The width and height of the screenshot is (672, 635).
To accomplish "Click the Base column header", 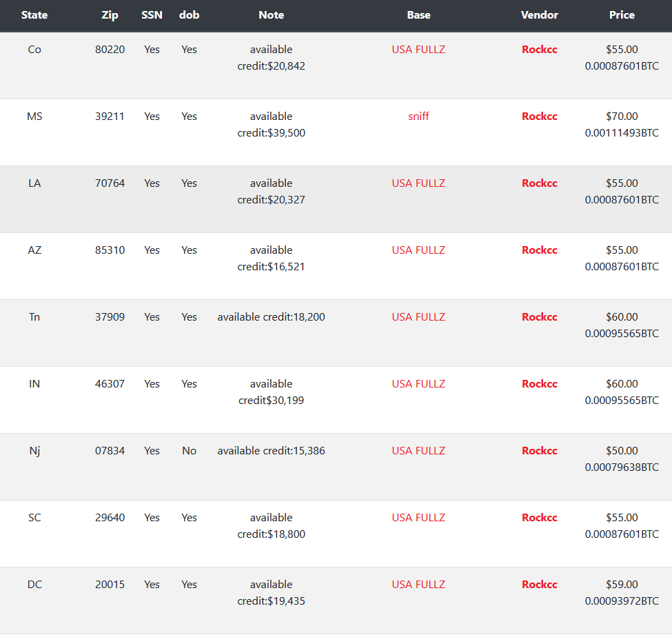I will [x=419, y=15].
